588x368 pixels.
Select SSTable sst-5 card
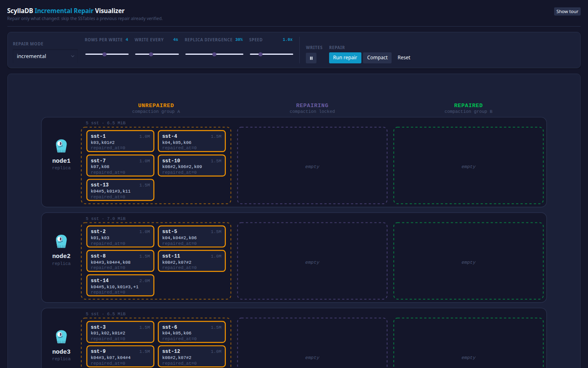[x=192, y=237]
